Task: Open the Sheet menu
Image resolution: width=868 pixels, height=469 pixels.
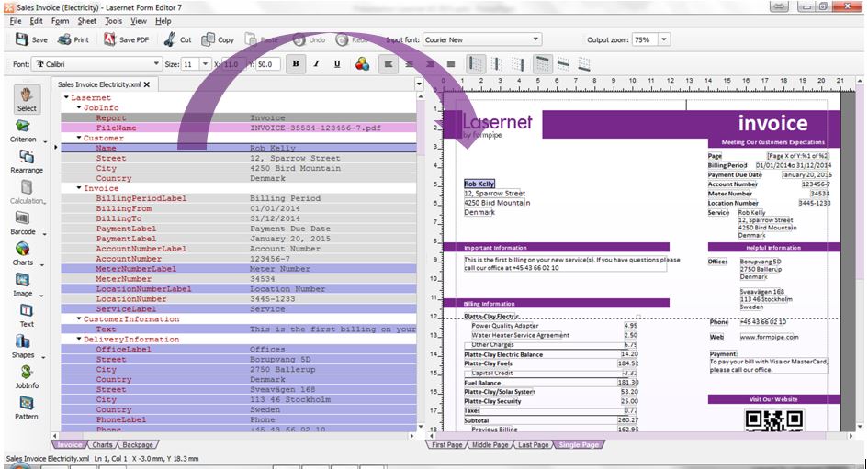Action: (x=86, y=20)
